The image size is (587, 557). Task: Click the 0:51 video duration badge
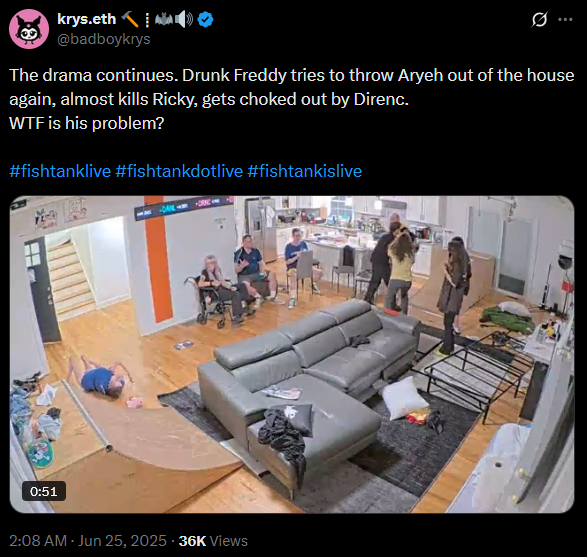click(x=44, y=491)
